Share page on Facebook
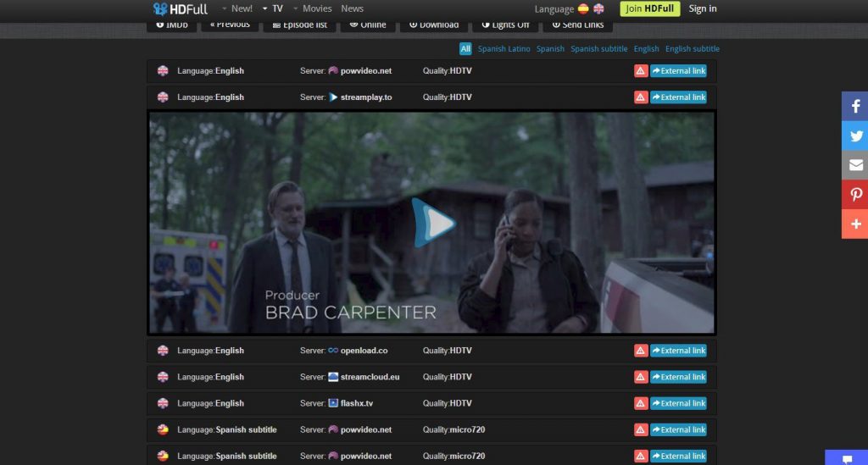The height and width of the screenshot is (465, 868). [854, 106]
